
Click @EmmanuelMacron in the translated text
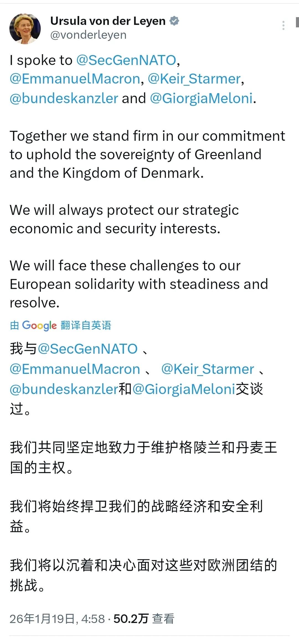coord(75,369)
